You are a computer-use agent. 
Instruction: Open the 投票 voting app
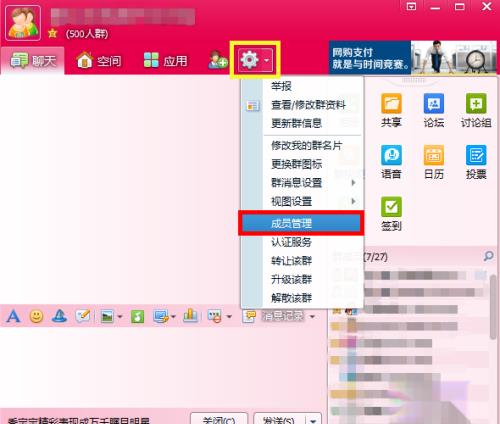476,162
